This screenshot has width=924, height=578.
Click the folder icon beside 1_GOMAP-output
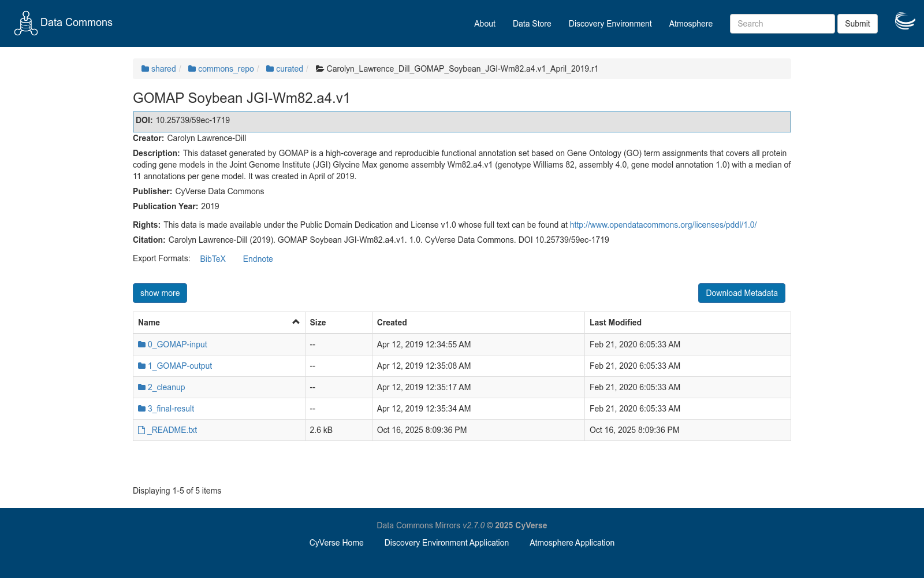141,366
